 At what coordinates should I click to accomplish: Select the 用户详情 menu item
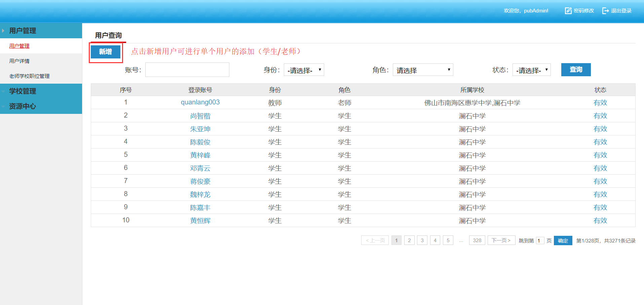tap(19, 61)
